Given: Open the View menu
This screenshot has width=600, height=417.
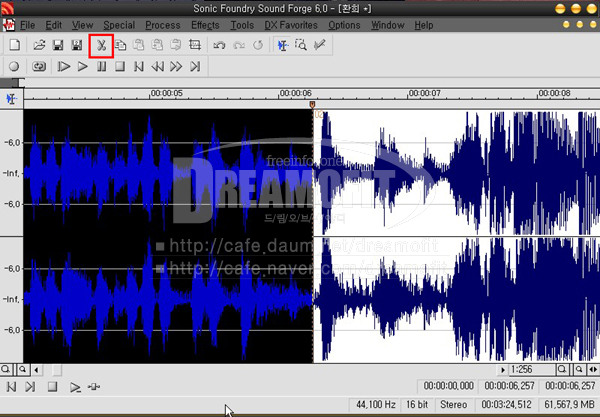Looking at the screenshot, I should [x=82, y=25].
